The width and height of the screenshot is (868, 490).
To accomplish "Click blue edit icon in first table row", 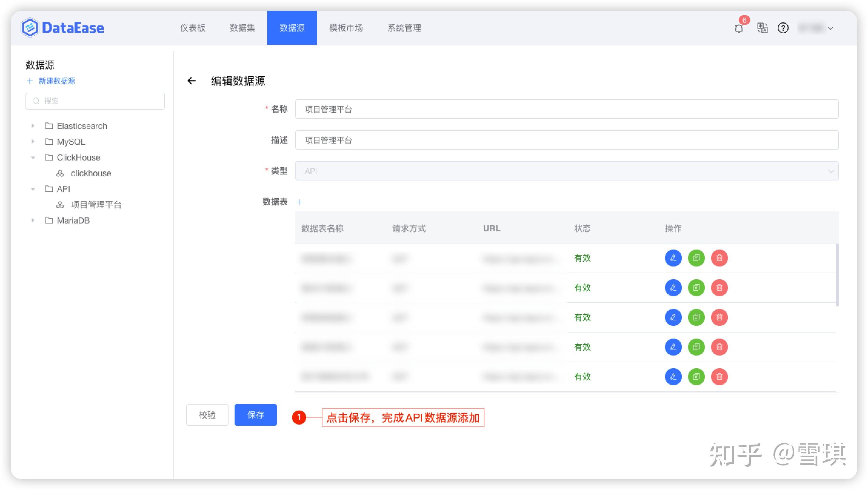I will coord(673,258).
